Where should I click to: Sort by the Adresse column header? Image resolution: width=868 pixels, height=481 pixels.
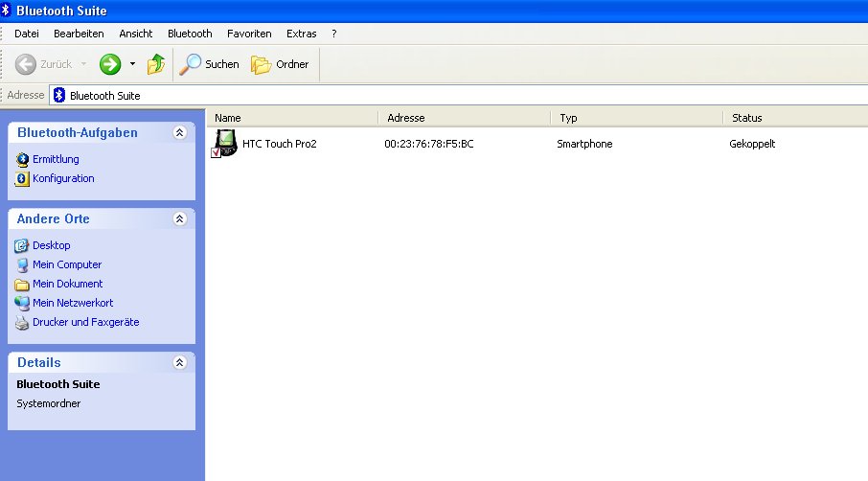(x=464, y=118)
